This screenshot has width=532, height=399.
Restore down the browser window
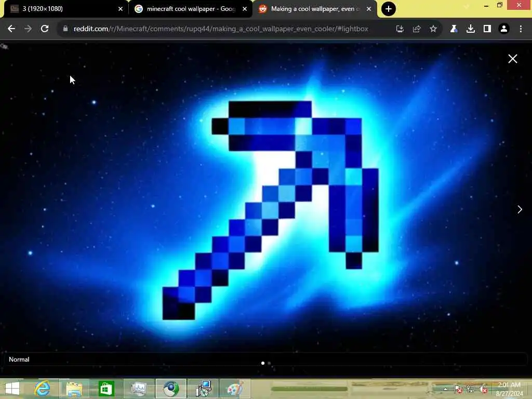[x=499, y=5]
